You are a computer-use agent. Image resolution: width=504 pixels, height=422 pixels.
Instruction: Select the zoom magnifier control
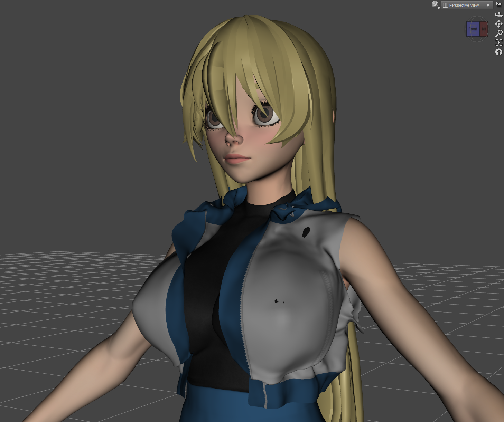499,33
